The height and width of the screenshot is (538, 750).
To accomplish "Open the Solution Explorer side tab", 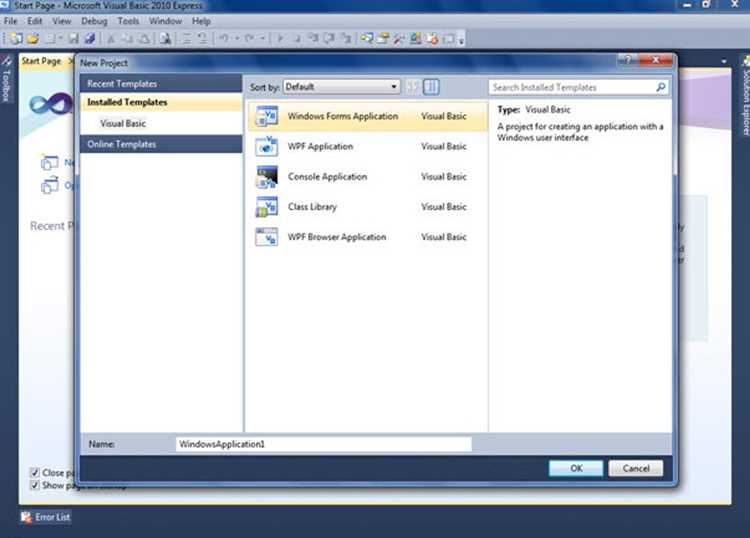I will coord(745,96).
